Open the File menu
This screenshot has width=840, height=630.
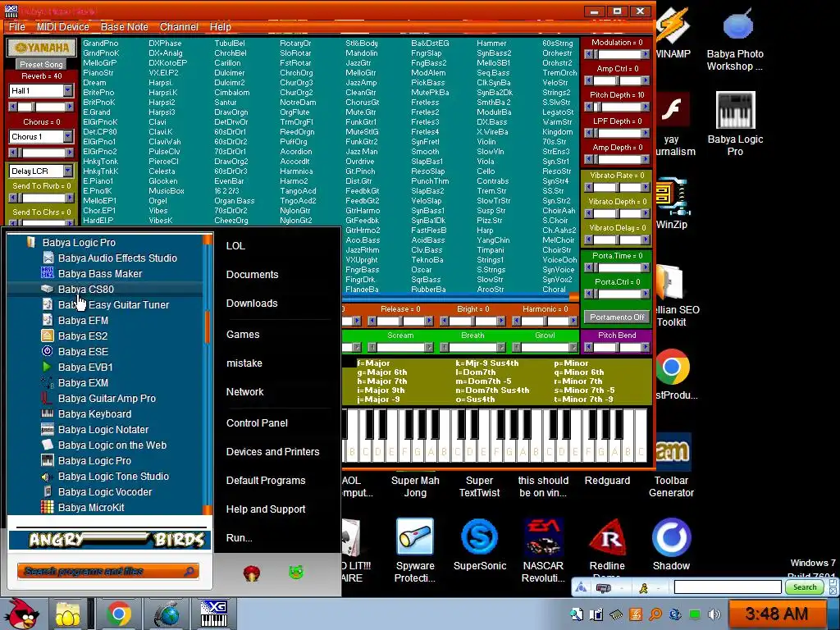pos(16,27)
